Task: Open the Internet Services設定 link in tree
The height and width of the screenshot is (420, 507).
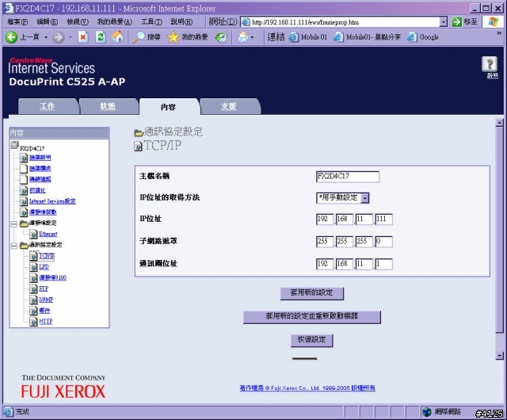Action: (x=52, y=201)
